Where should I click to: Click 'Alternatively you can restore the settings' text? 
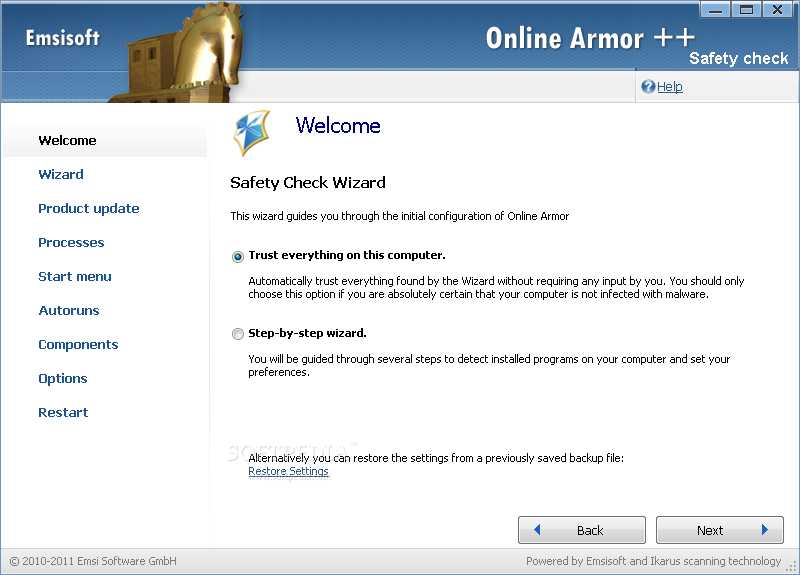(x=436, y=458)
